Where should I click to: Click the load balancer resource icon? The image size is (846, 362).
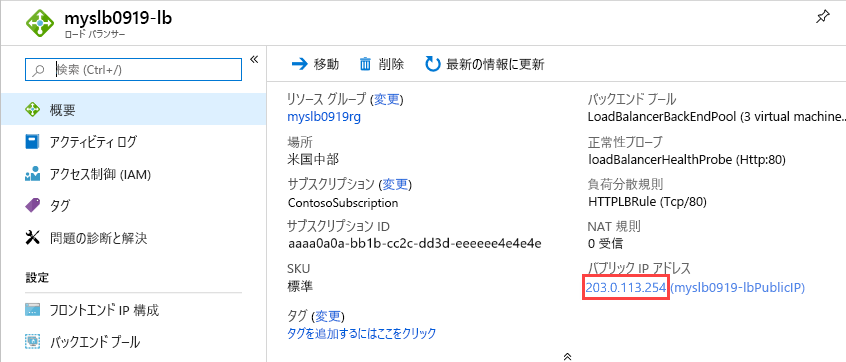(40, 23)
